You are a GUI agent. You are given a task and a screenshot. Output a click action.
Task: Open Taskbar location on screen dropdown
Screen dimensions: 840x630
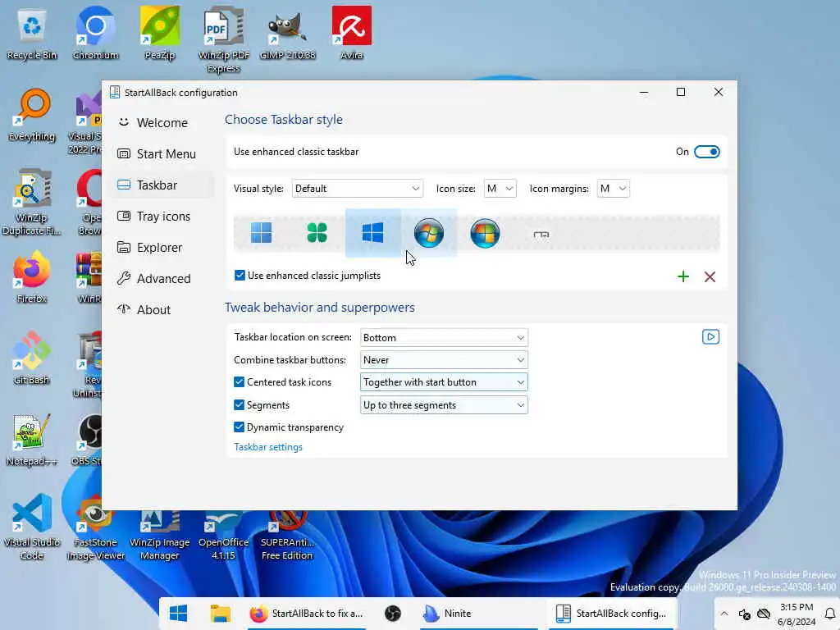click(444, 337)
